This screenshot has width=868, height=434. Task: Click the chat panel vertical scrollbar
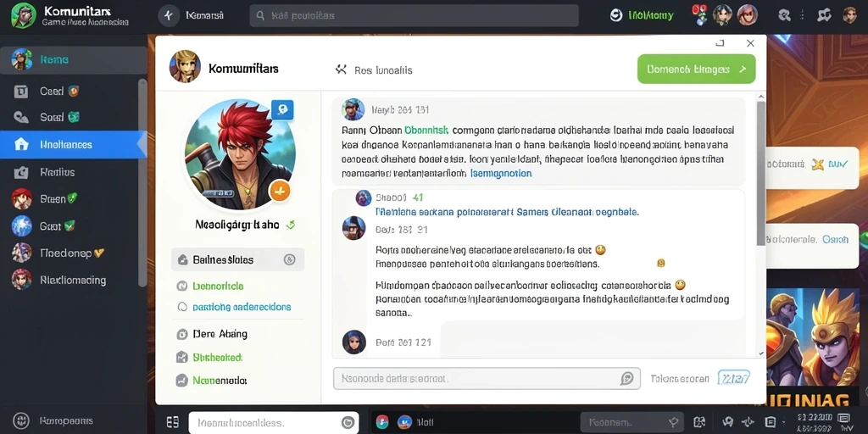761,173
